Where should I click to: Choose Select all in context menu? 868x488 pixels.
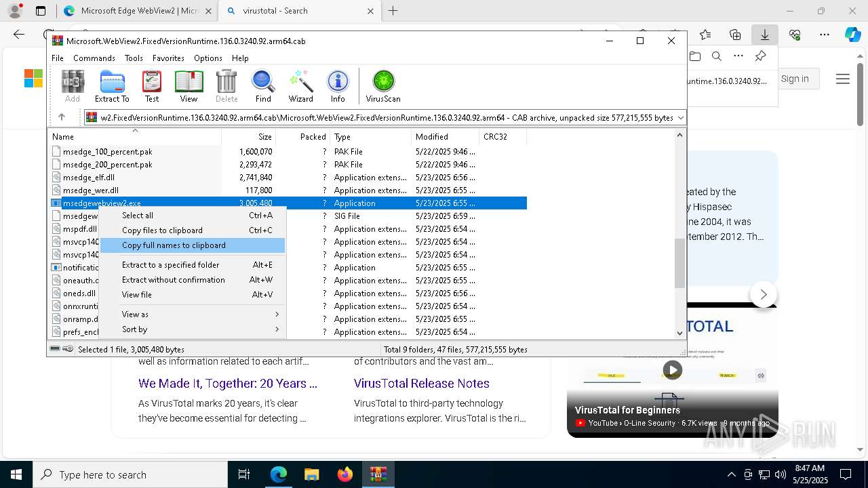tap(193, 216)
